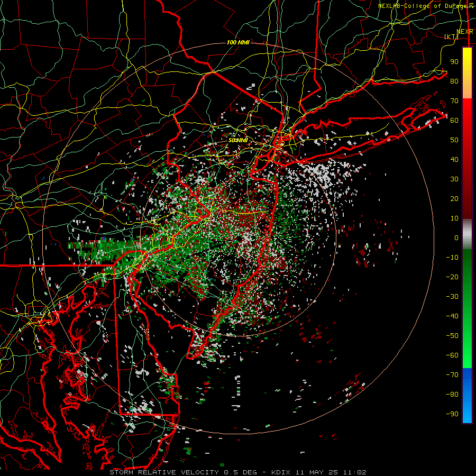This screenshot has width=476, height=476.
Task: Click the gray zero-velocity color bar segment
Action: (467, 234)
